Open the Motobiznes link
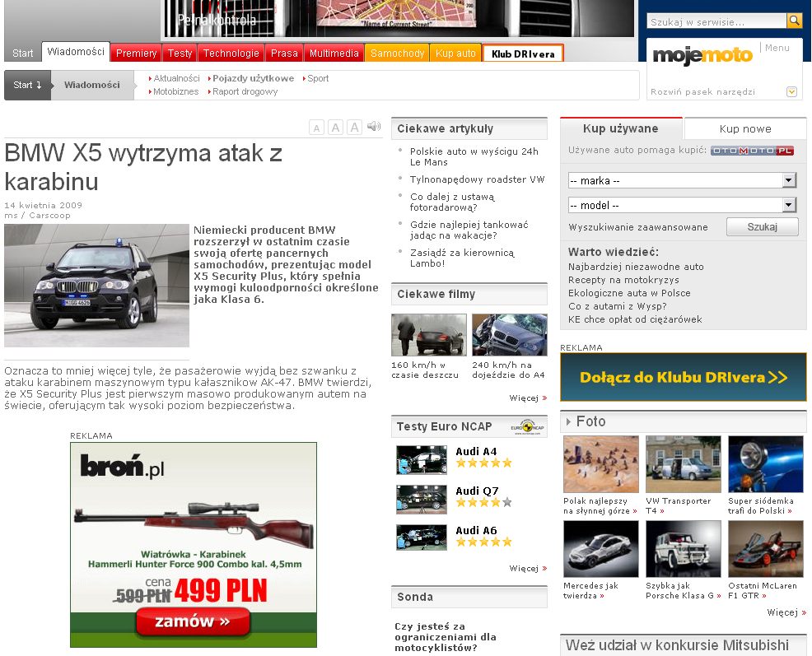This screenshot has height=656, width=812. click(x=176, y=91)
